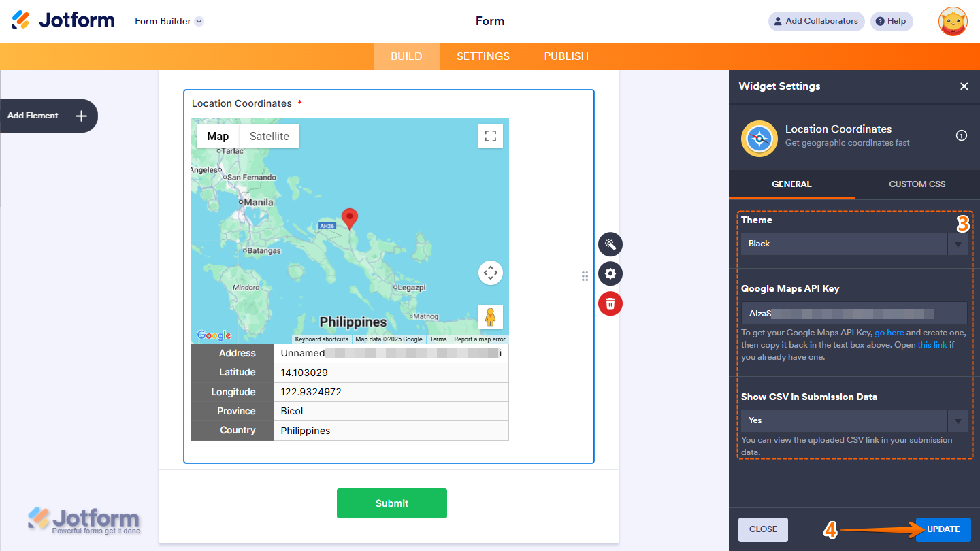Click the red map marker pin
The image size is (980, 551).
(x=349, y=216)
